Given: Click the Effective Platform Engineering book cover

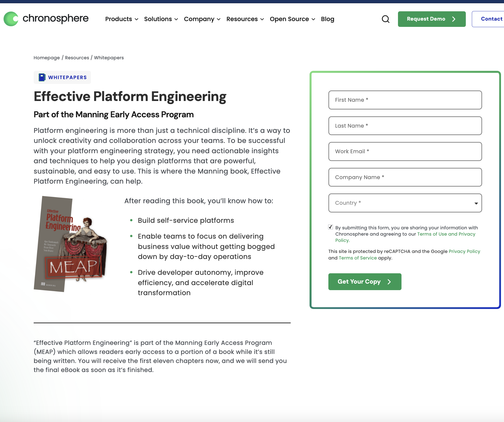Looking at the screenshot, I should pos(71,244).
